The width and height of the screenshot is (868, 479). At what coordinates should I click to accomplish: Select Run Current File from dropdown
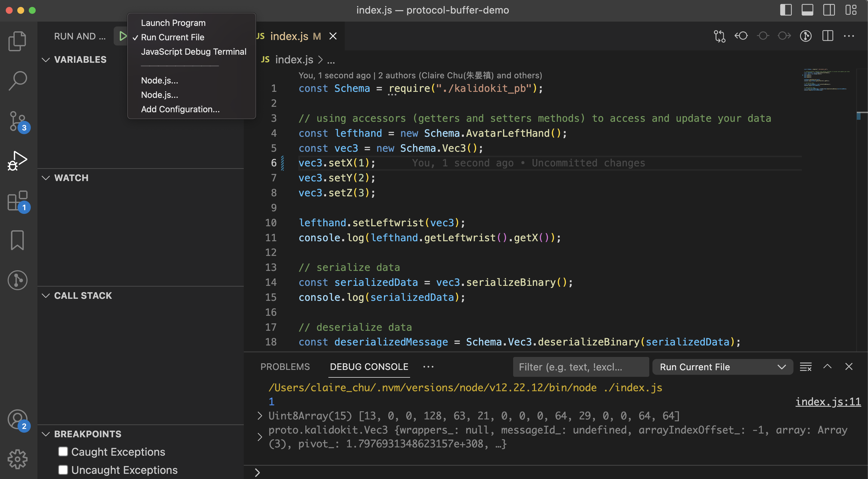172,37
